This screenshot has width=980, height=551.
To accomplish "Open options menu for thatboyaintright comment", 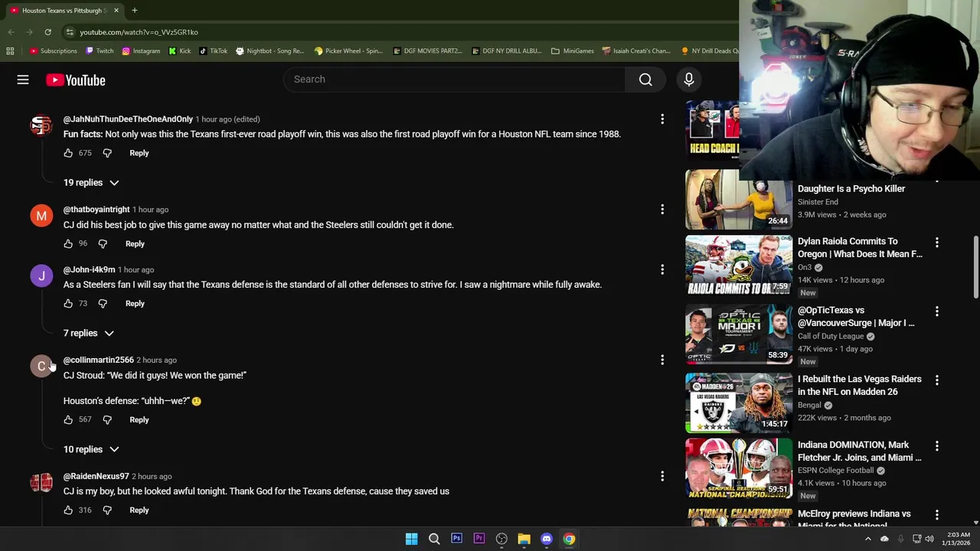I will click(x=662, y=210).
